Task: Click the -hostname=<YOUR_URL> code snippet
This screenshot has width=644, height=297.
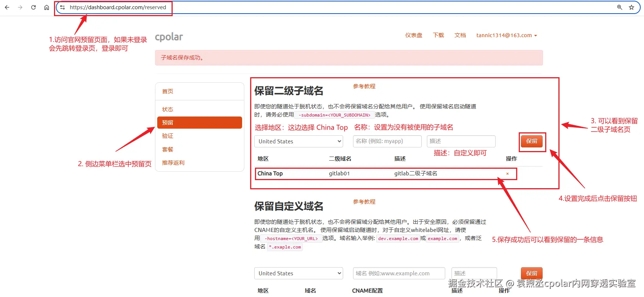Action: coord(291,239)
